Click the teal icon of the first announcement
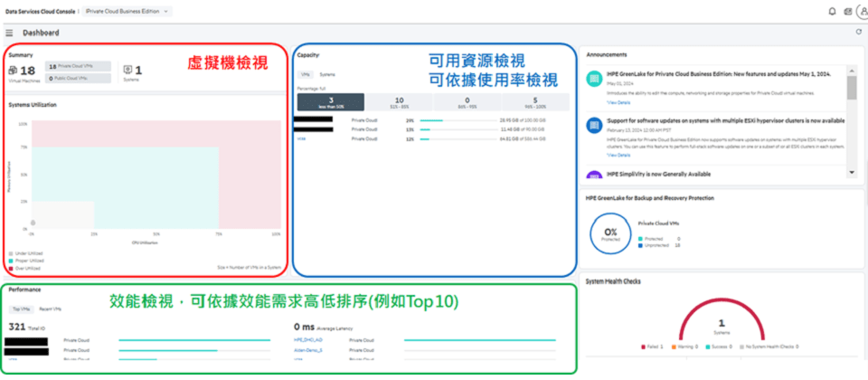 (x=593, y=80)
